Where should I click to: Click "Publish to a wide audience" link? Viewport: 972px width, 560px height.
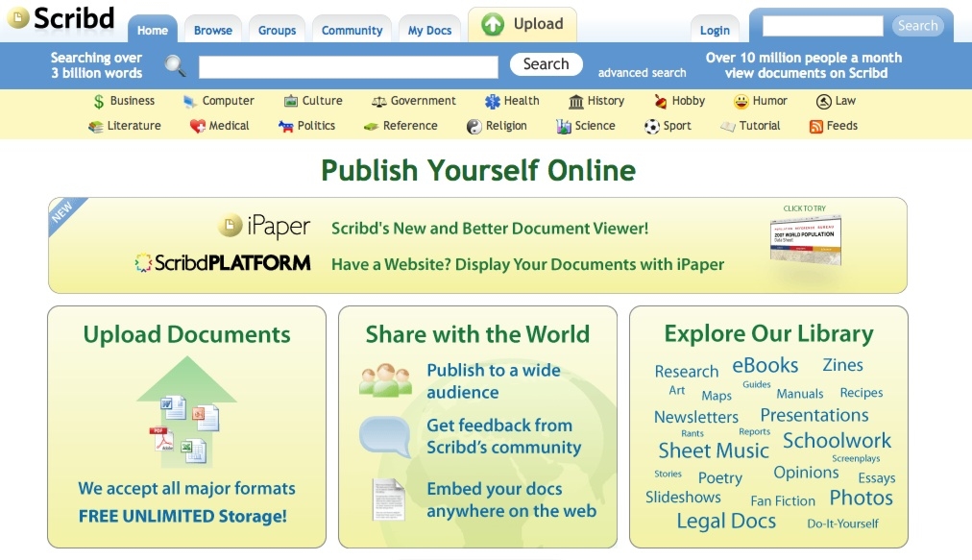[494, 380]
